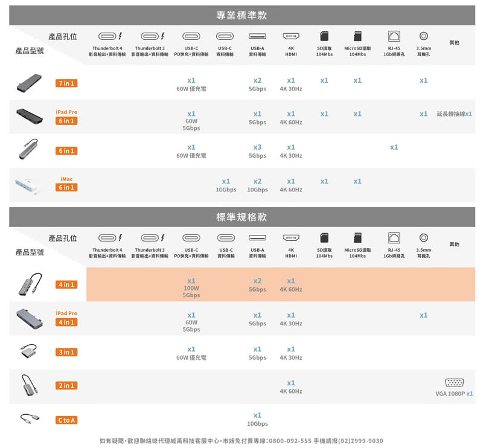This screenshot has height=448, width=483.
Task: Click the orange 7 in 1 badge
Action: 66,83
